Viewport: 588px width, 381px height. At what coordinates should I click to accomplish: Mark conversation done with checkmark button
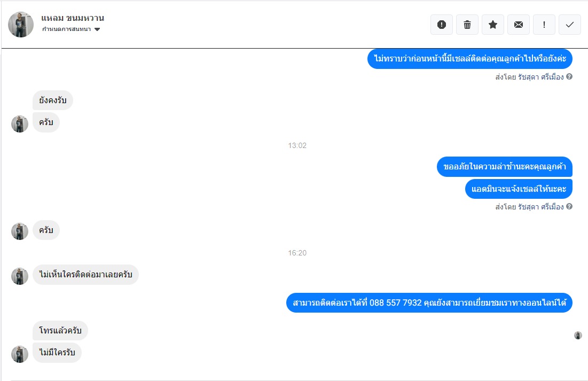tap(570, 25)
